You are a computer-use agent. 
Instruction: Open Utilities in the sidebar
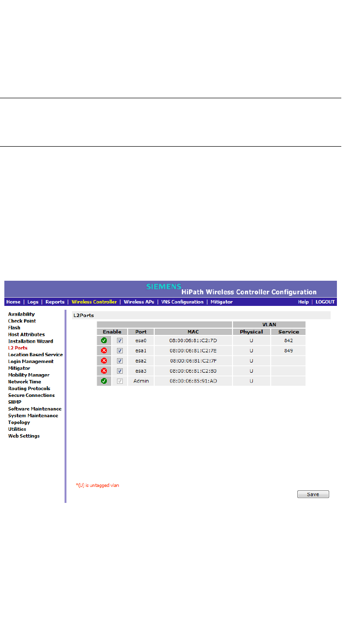pos(17,429)
